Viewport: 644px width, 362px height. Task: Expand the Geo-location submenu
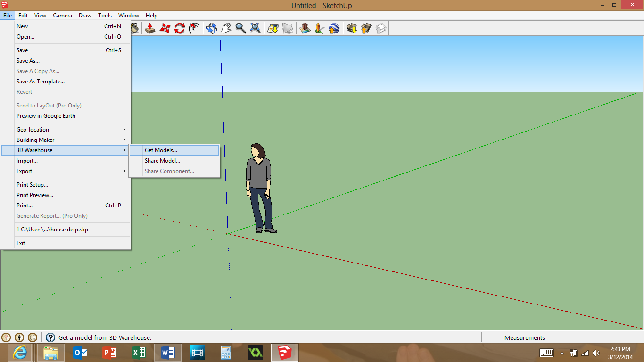(66, 130)
